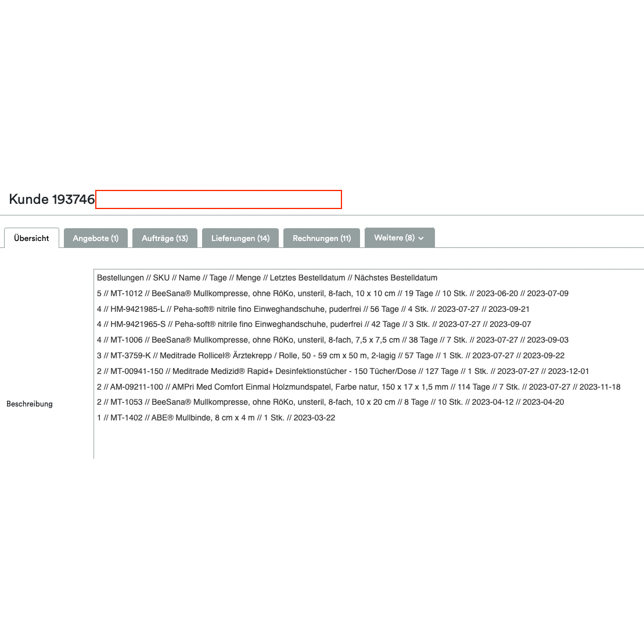The width and height of the screenshot is (644, 644).
Task: Select the MT-1012 BeeSana Mullkompresse order line
Action: click(333, 293)
